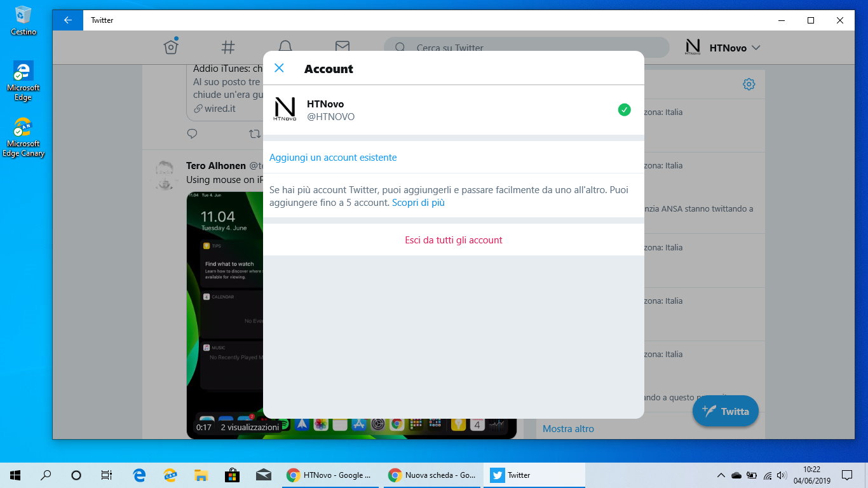Select the HTNovo account checkmark
This screenshot has width=868, height=488.
tap(625, 110)
